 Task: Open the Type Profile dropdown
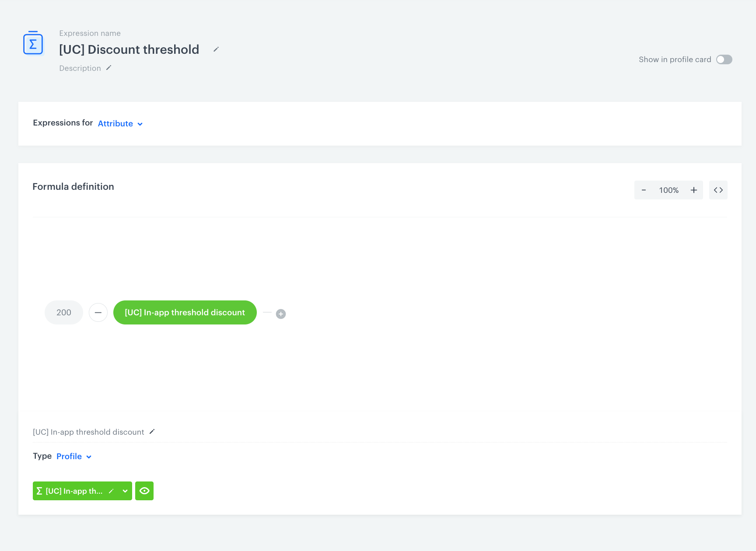pos(74,457)
